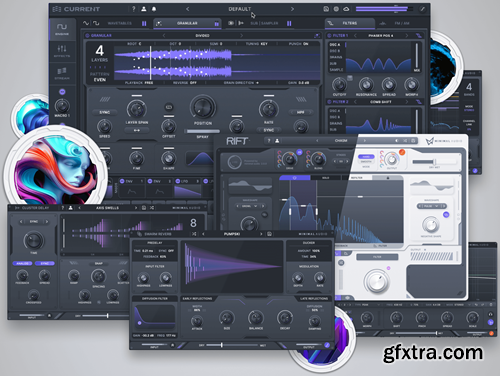Randomize with the shuffle icon in Cluster Delay
Image resolution: width=500 pixels, height=376 pixels.
[152, 208]
